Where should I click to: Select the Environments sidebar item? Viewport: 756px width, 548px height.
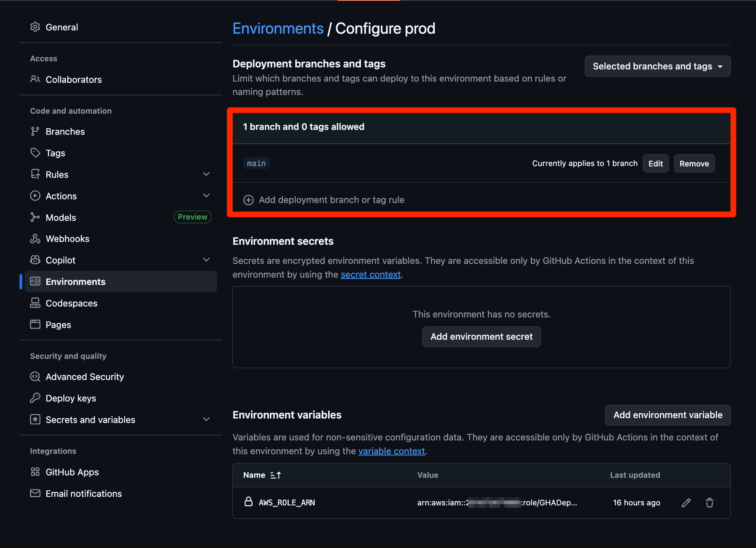[x=121, y=282]
